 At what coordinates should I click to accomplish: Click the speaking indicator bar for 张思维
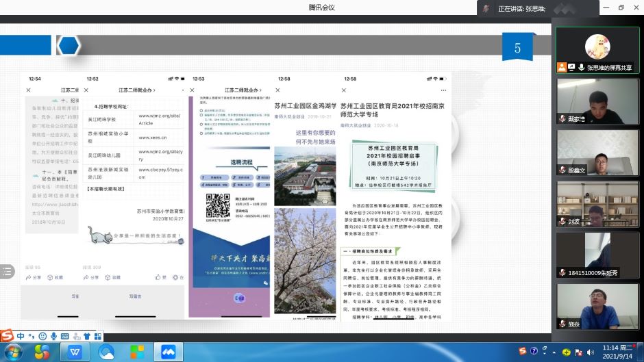[x=522, y=8]
